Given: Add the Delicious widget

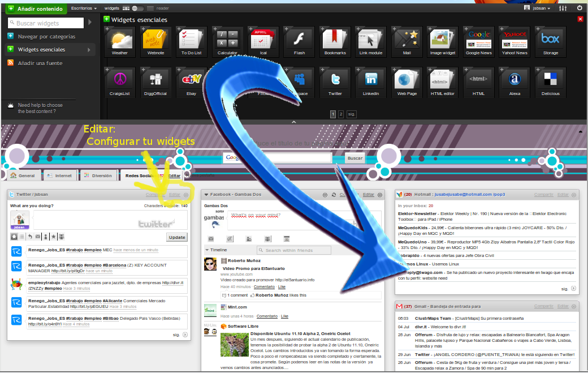Looking at the screenshot, I should point(551,83).
